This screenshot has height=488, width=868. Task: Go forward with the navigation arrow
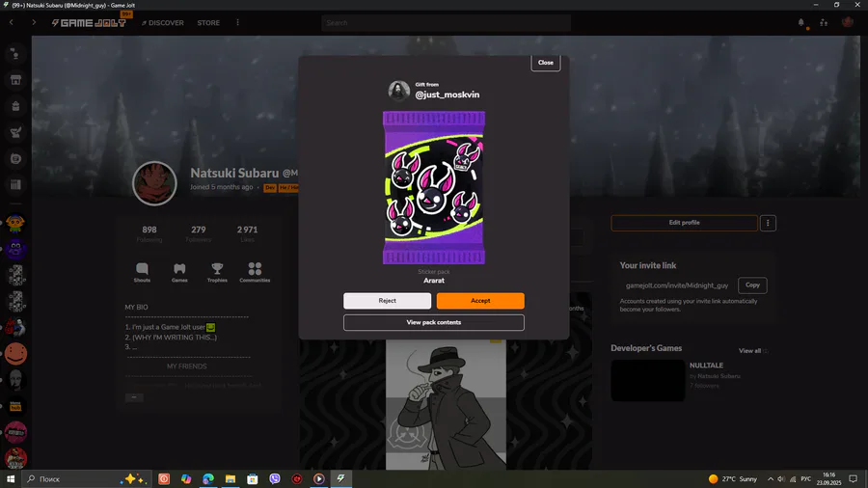pyautogui.click(x=34, y=23)
